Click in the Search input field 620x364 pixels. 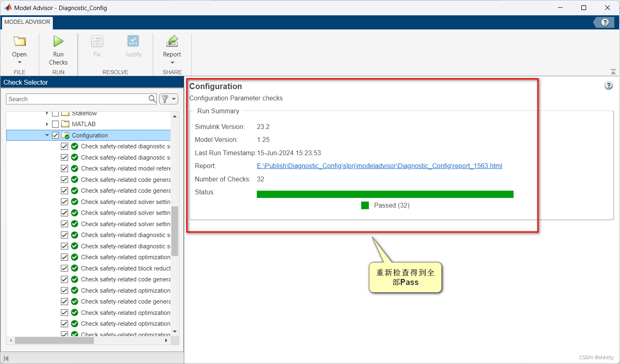(78, 99)
